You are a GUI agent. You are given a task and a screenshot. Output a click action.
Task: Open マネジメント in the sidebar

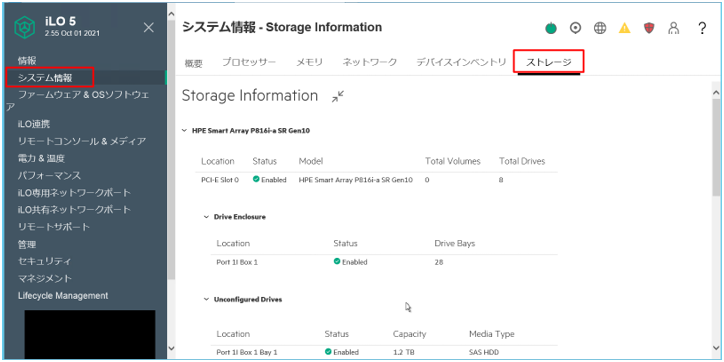point(45,278)
